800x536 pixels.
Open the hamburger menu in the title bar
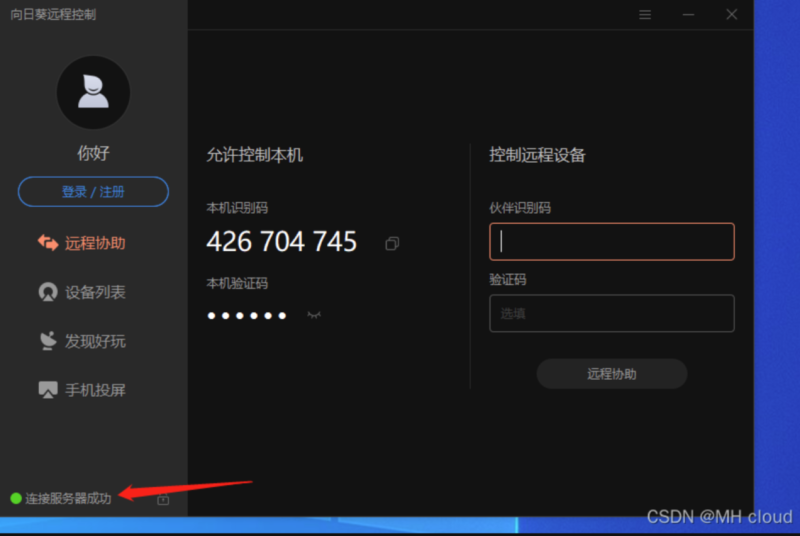(645, 15)
